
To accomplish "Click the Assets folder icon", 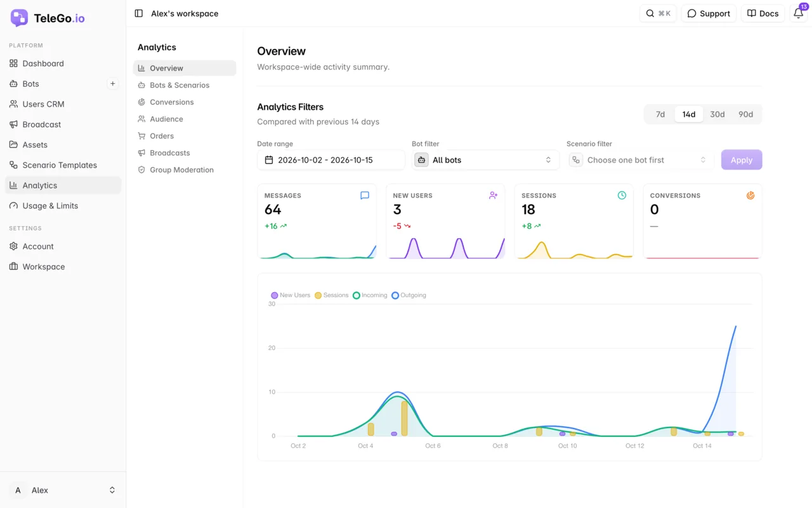I will pyautogui.click(x=13, y=145).
